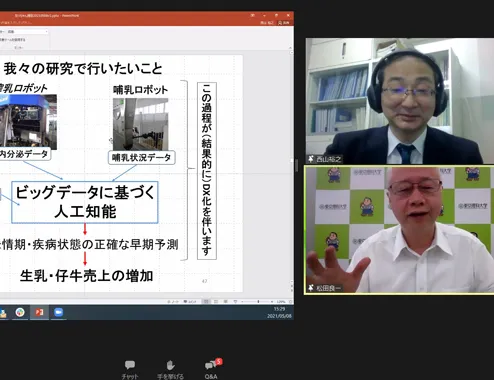Click the zoom percentage in PowerPoint status bar
Image resolution: width=494 pixels, height=380 pixels.
tap(281, 302)
